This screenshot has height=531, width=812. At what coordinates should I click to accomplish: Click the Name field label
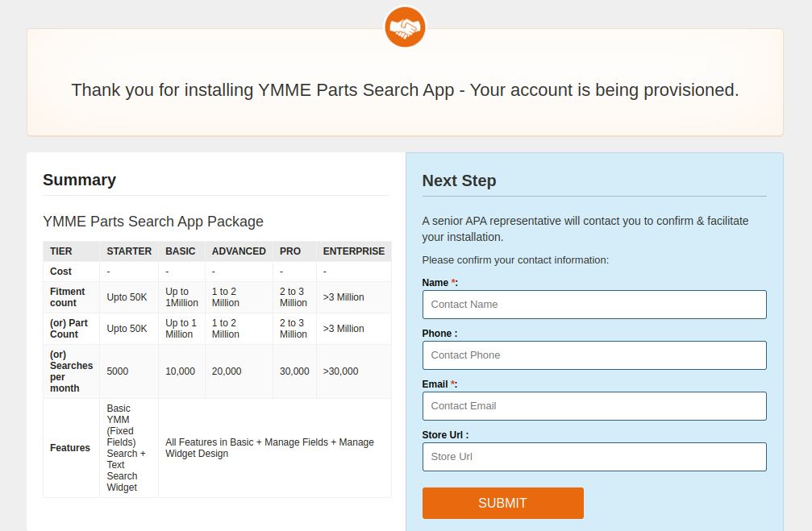pos(439,283)
